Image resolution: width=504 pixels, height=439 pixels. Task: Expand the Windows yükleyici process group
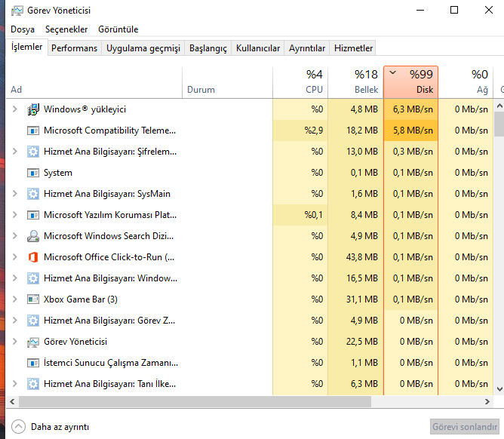15,109
